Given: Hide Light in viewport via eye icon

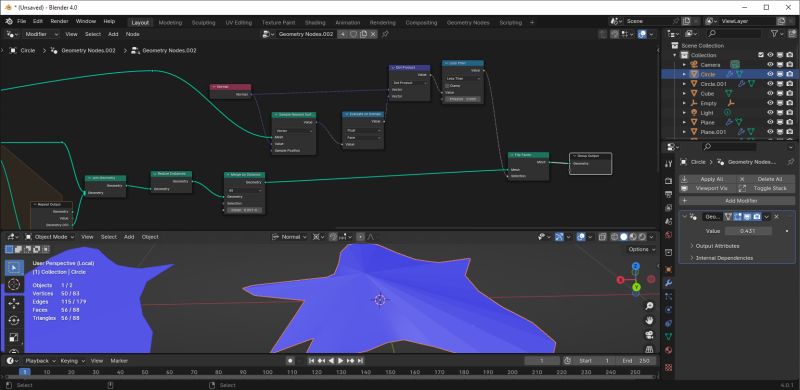Looking at the screenshot, I should [770, 113].
